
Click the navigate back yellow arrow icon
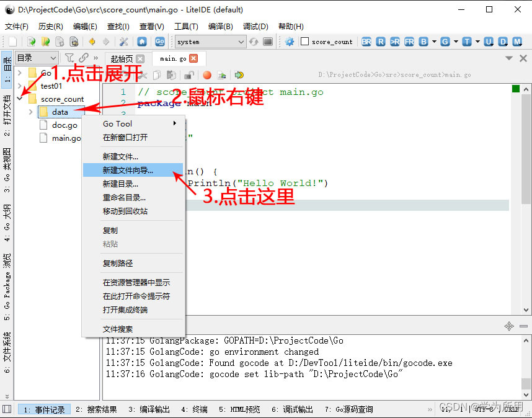(x=91, y=42)
